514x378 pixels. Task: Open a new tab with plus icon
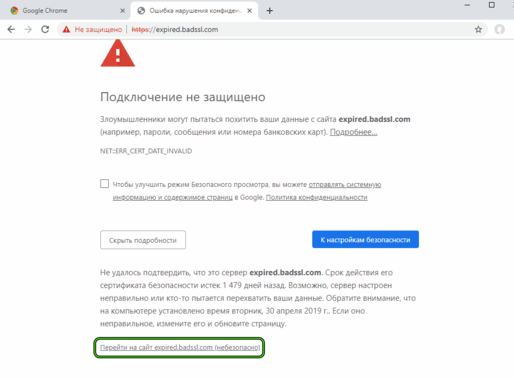pos(269,11)
